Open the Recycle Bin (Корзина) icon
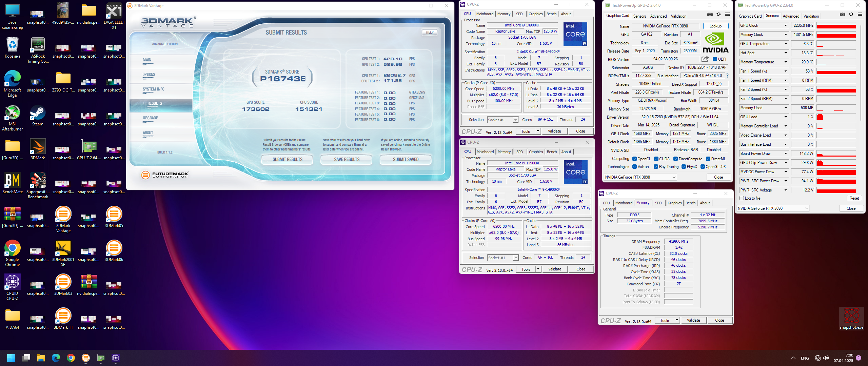The height and width of the screenshot is (366, 868). [13, 47]
